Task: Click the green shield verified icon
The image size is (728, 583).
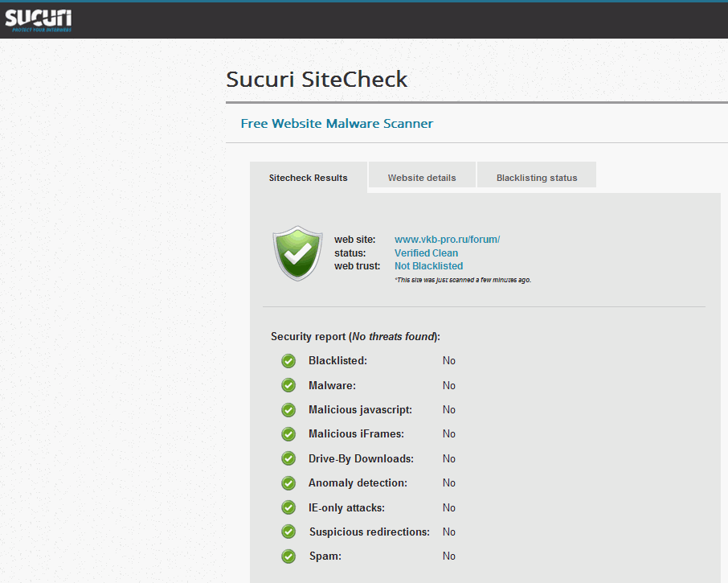Action: [x=297, y=253]
